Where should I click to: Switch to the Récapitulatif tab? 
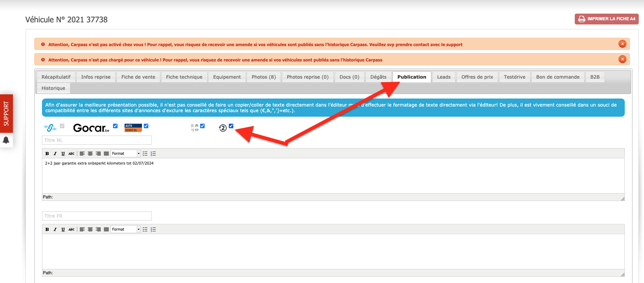[x=56, y=77]
